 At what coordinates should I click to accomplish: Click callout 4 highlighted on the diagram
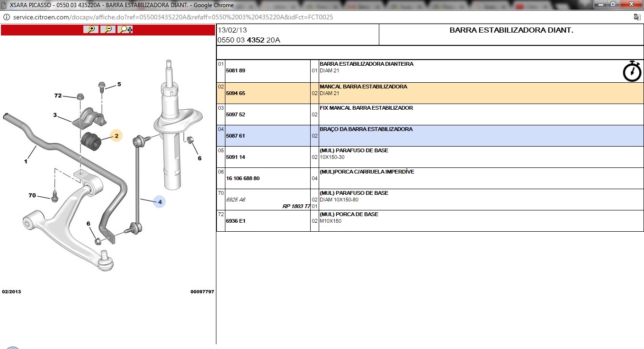click(x=160, y=202)
